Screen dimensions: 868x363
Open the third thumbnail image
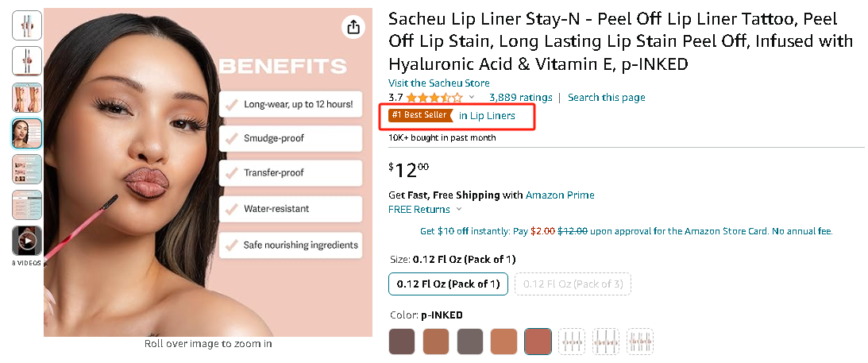(27, 97)
